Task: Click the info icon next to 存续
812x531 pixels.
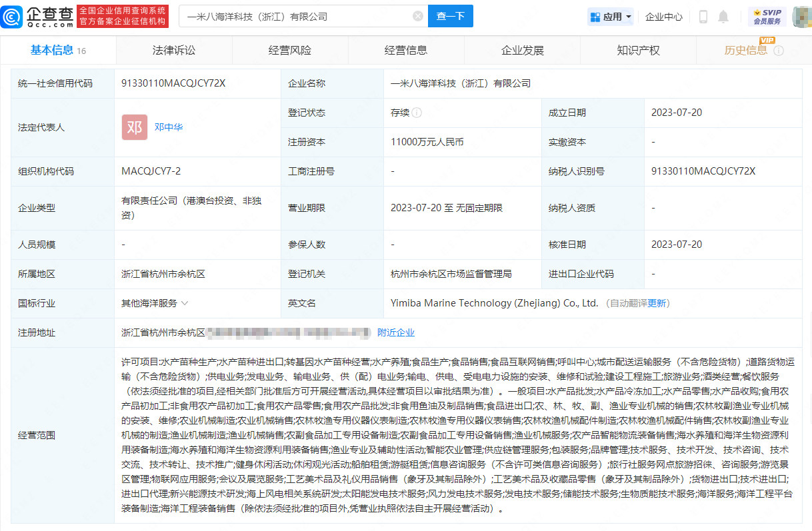Action: tap(417, 113)
